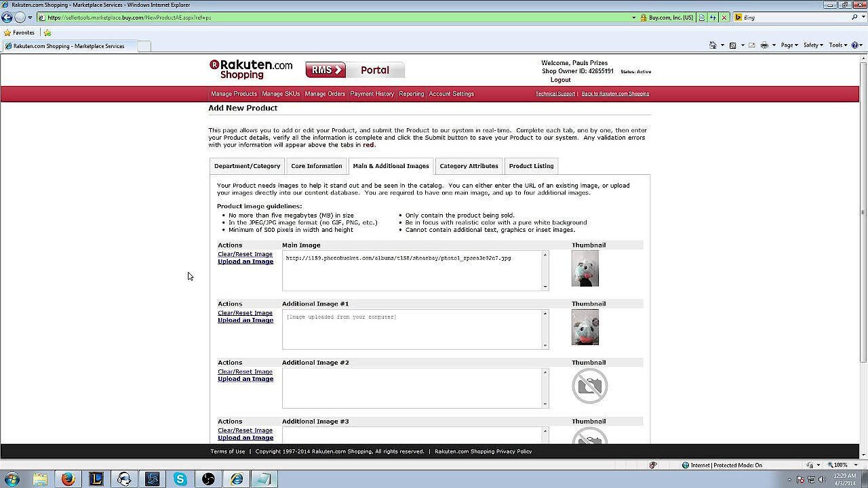Image resolution: width=868 pixels, height=488 pixels.
Task: Click the Rakuten.com Shopping logo
Action: click(251, 69)
